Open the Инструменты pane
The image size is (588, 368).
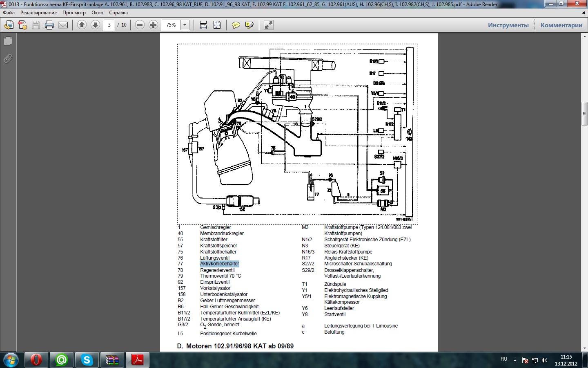click(508, 25)
